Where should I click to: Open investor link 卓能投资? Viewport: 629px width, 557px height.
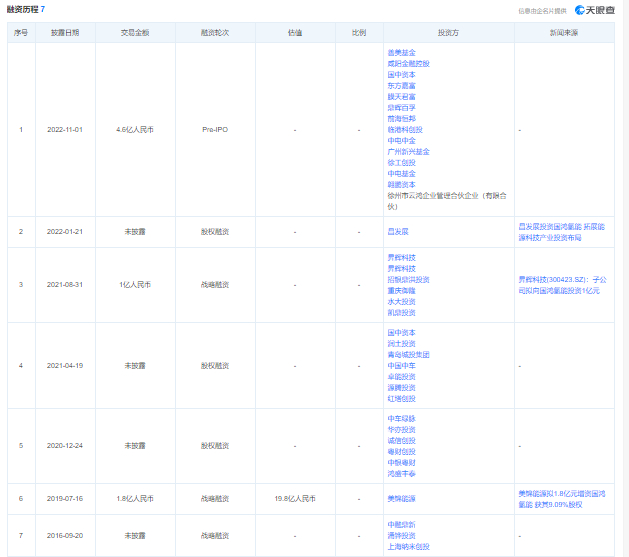(401, 377)
